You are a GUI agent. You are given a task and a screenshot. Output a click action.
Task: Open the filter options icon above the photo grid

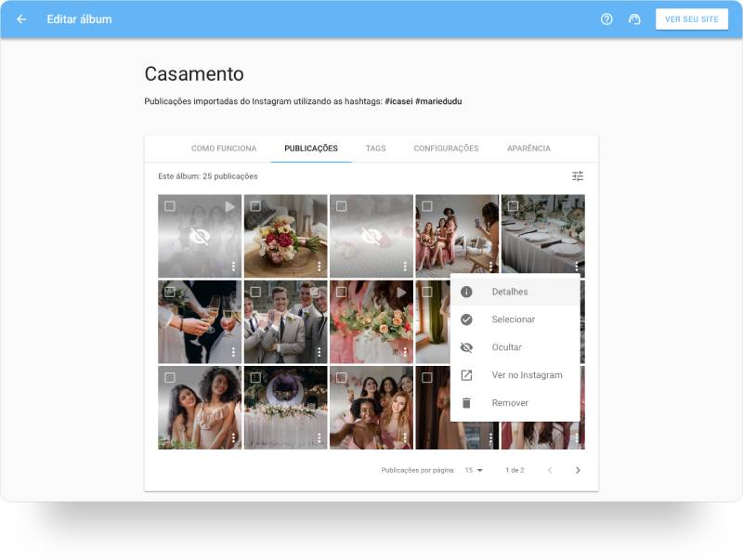click(577, 175)
